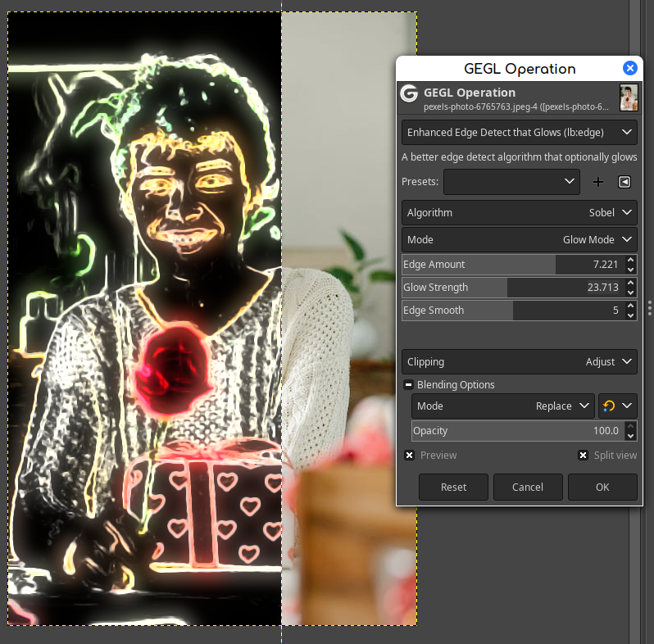Open the manage presets menu icon

(624, 182)
